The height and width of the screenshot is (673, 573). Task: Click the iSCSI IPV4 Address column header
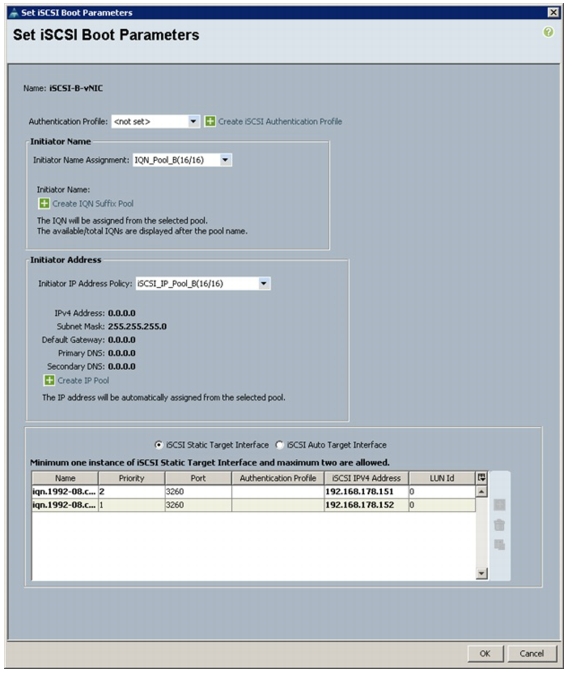click(x=366, y=478)
